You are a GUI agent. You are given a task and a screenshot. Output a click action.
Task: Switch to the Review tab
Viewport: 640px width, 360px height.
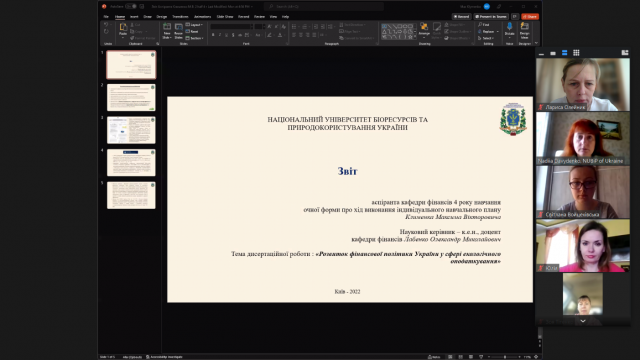[x=259, y=17]
